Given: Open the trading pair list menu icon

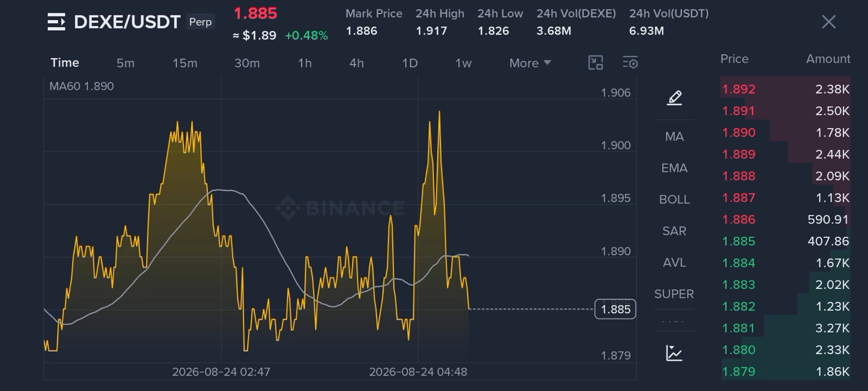Looking at the screenshot, I should click(56, 22).
